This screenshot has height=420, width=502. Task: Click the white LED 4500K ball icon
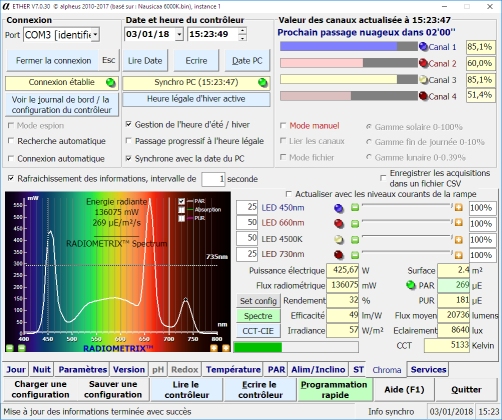[x=339, y=239]
